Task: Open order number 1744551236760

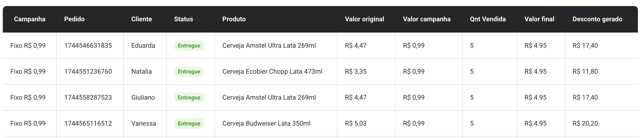Action: 88,72
